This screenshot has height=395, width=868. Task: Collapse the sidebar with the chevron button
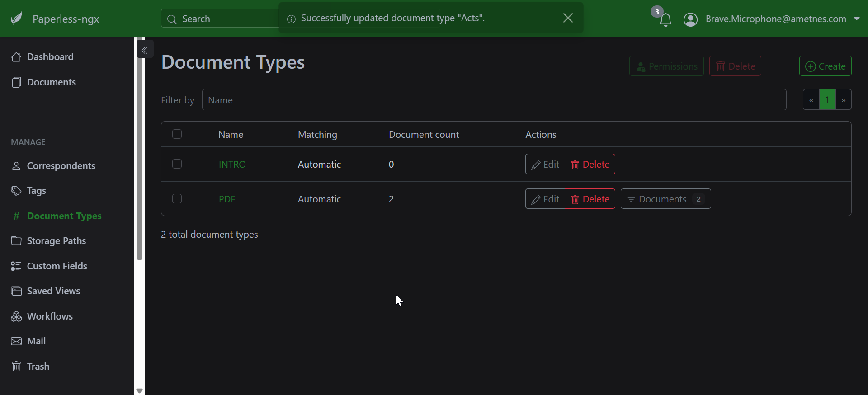(145, 50)
